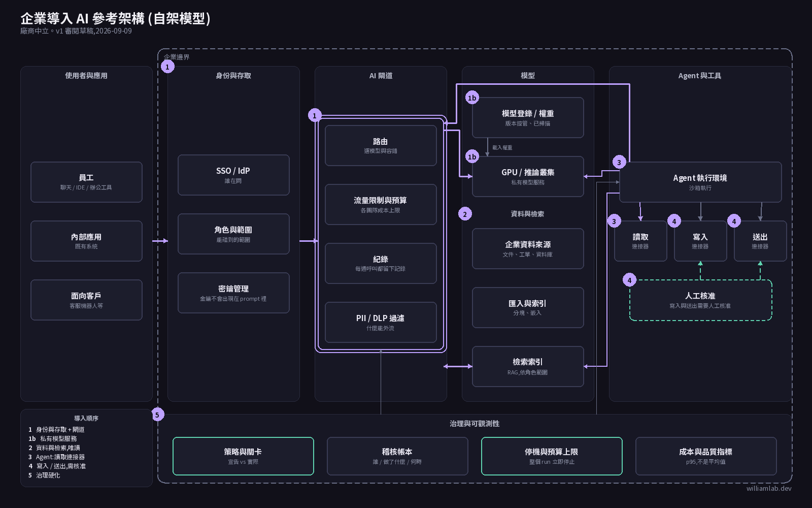This screenshot has height=508, width=812.
Task: Click the 企業邊界 boundary label
Action: [x=177, y=57]
